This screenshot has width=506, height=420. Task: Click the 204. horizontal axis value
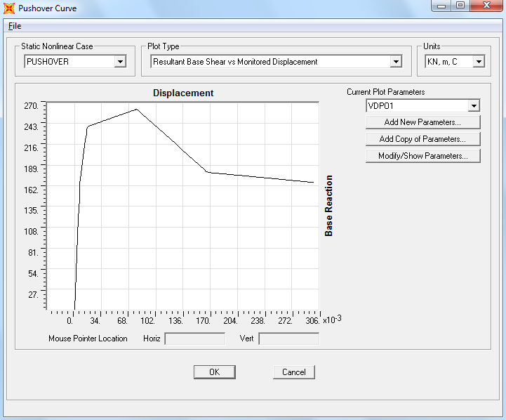point(230,321)
